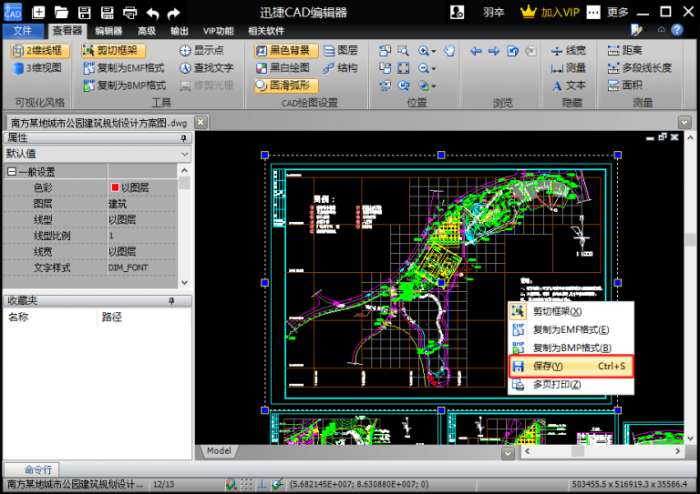Click the undo arrow in title bar
Image resolution: width=700 pixels, height=494 pixels.
click(x=152, y=13)
